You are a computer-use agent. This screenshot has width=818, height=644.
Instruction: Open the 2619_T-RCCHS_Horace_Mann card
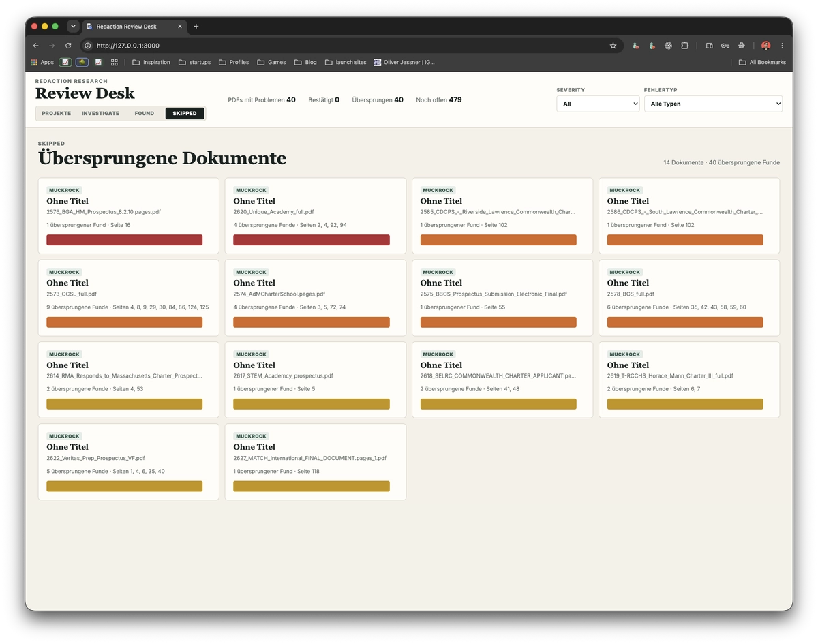pos(689,380)
